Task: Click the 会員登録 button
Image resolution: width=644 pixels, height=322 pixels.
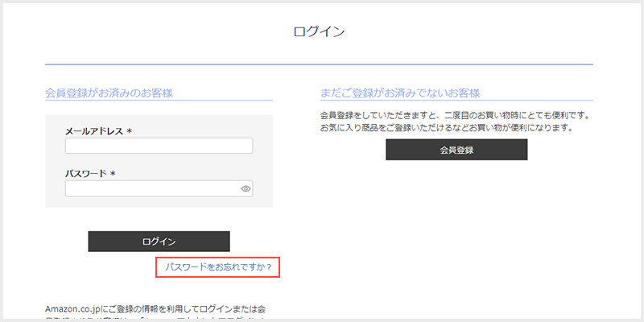Action: click(x=456, y=150)
